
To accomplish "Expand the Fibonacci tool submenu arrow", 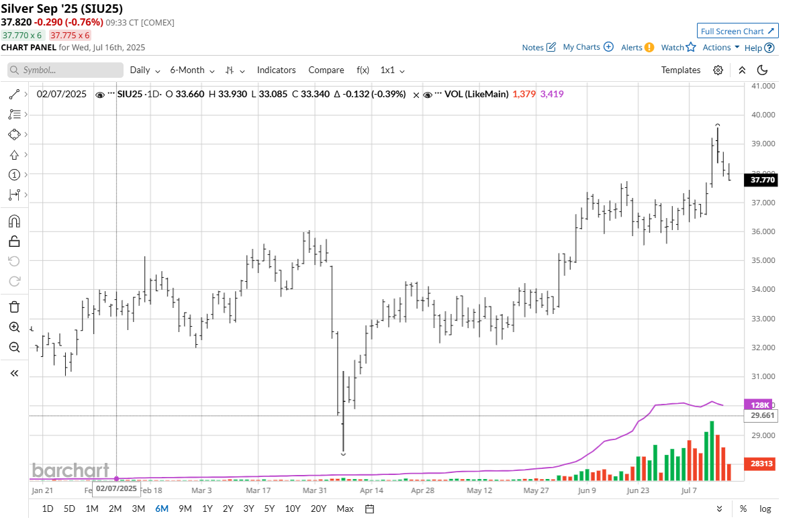I will [26, 114].
